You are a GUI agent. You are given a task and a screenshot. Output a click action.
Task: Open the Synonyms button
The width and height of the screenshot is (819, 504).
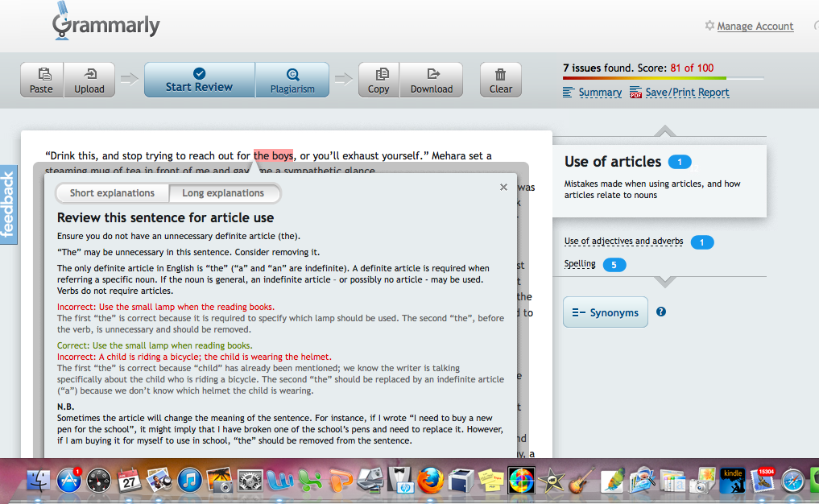click(x=606, y=312)
